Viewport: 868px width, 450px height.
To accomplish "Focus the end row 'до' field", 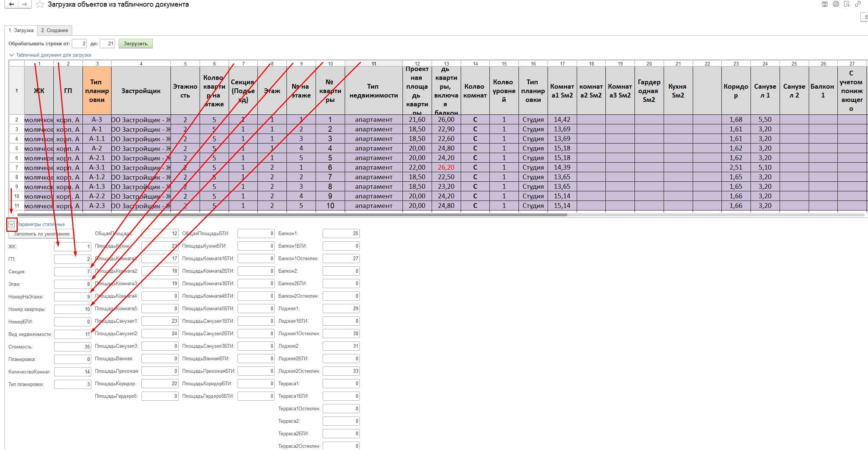I will coord(107,43).
